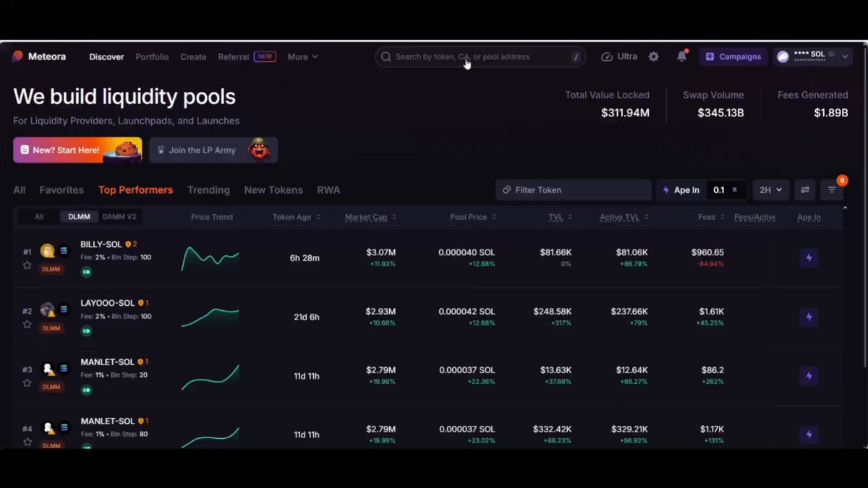Switch pool type filter to DAMM V2
The width and height of the screenshot is (868, 488).
pos(119,217)
